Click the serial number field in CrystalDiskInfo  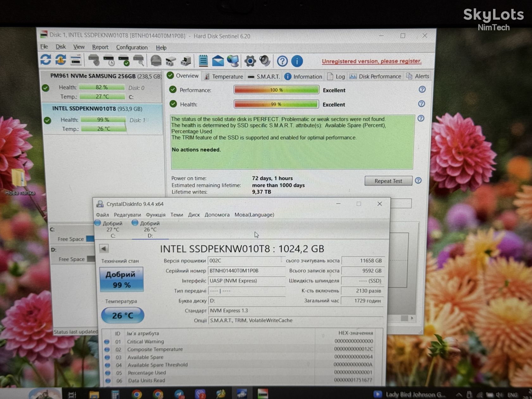click(x=246, y=271)
